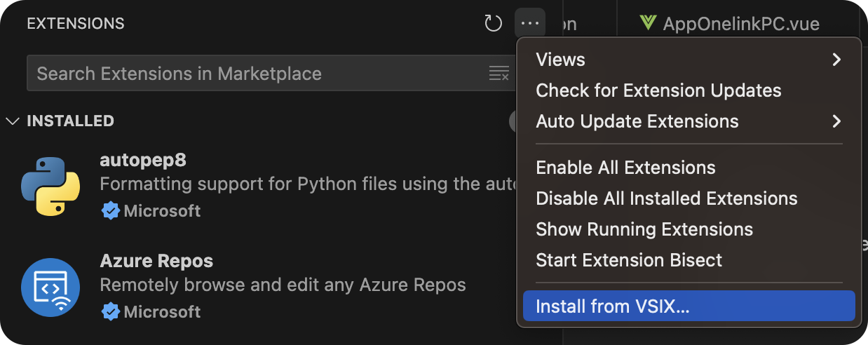This screenshot has height=345, width=868.
Task: Click autopep8 description 'Formatting support for Python'
Action: (308, 184)
